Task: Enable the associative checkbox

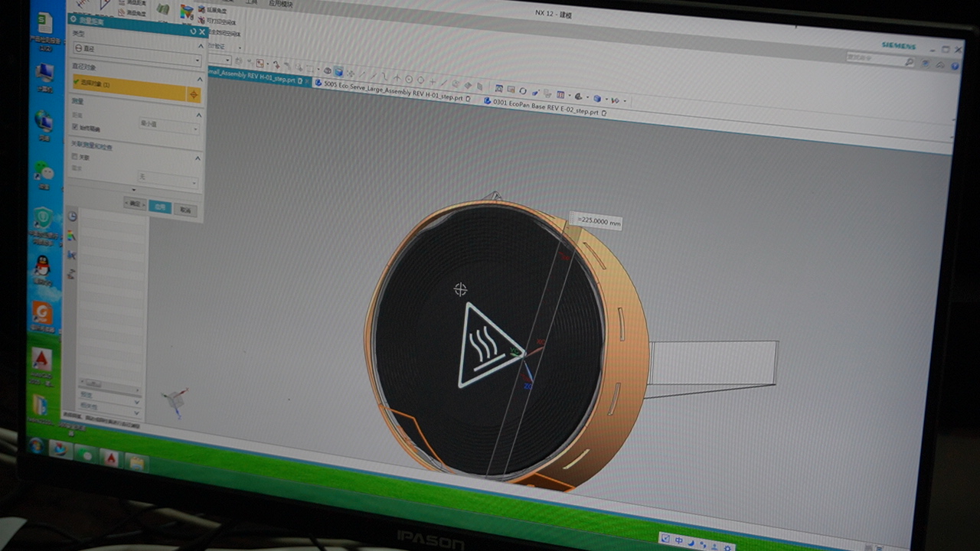Action: (x=75, y=157)
